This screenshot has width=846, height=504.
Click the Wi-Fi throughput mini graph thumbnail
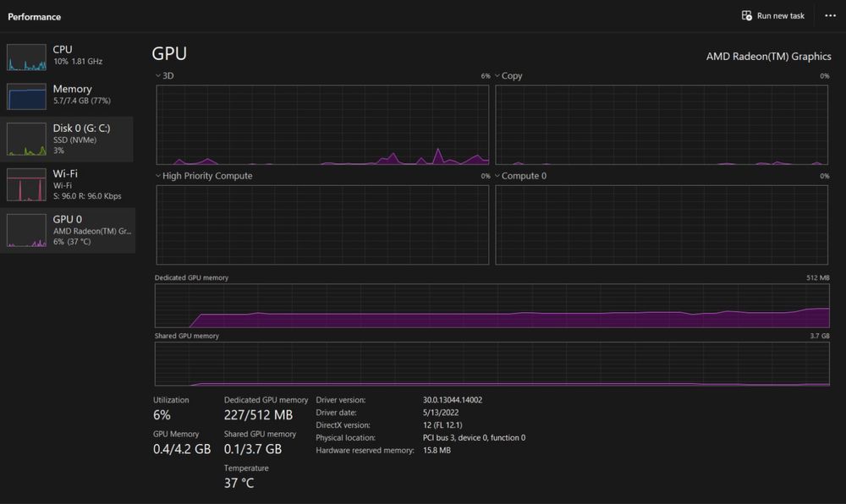click(x=26, y=185)
